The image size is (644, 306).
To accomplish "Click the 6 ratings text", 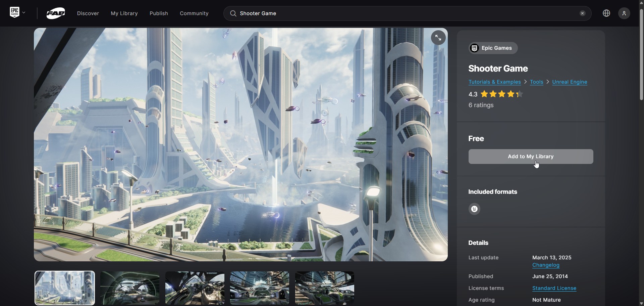I will (481, 105).
